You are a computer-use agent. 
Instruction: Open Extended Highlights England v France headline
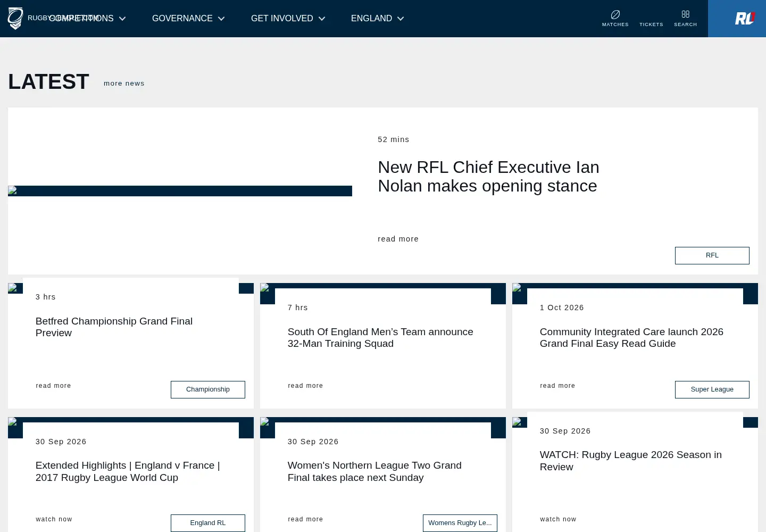(x=128, y=471)
